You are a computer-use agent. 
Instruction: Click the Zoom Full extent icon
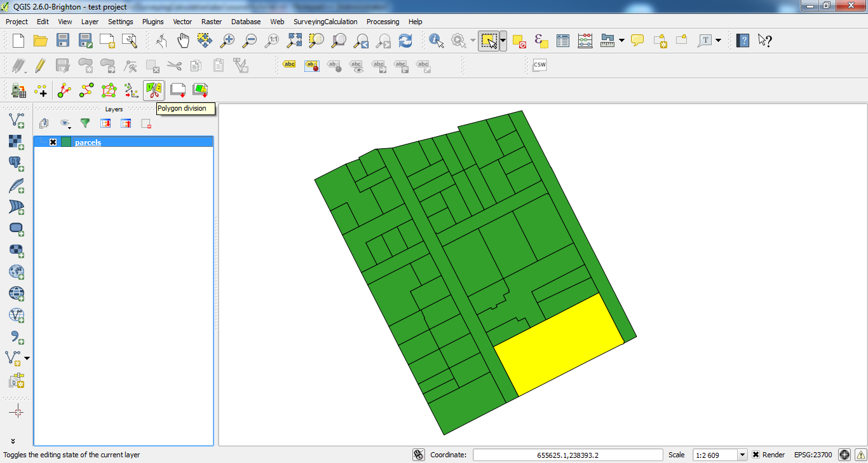[x=294, y=41]
